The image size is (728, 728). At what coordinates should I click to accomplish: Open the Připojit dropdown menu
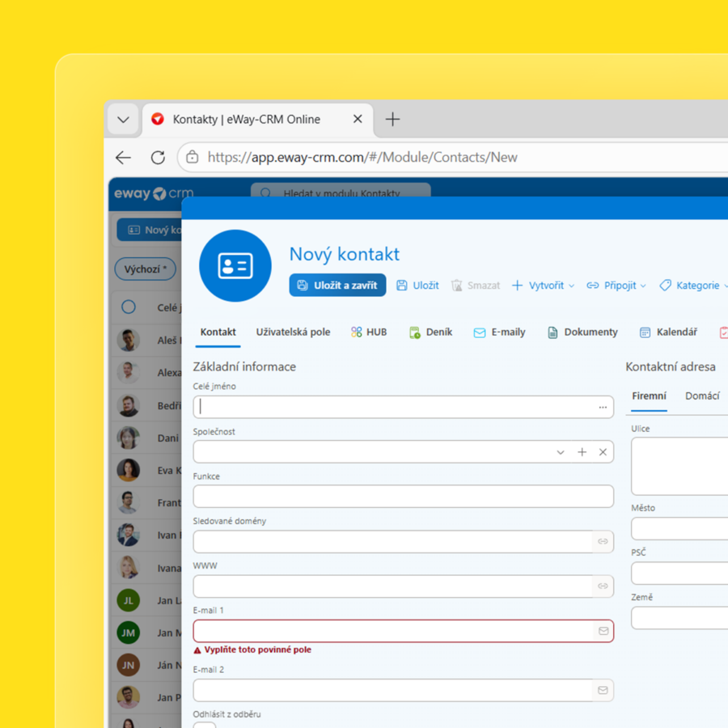[616, 286]
